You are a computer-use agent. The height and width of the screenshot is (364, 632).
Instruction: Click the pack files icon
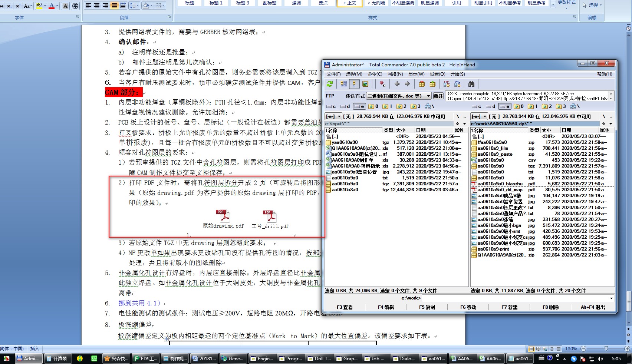pos(422,84)
